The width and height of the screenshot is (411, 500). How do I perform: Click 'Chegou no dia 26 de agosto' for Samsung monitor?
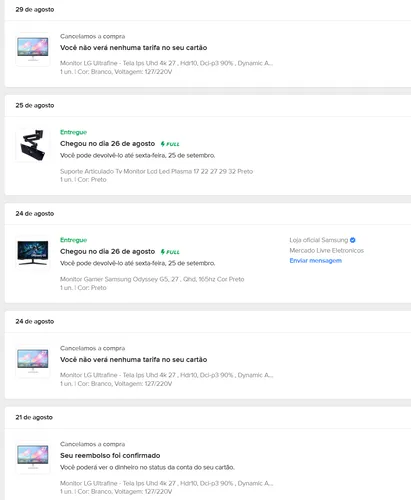click(107, 251)
